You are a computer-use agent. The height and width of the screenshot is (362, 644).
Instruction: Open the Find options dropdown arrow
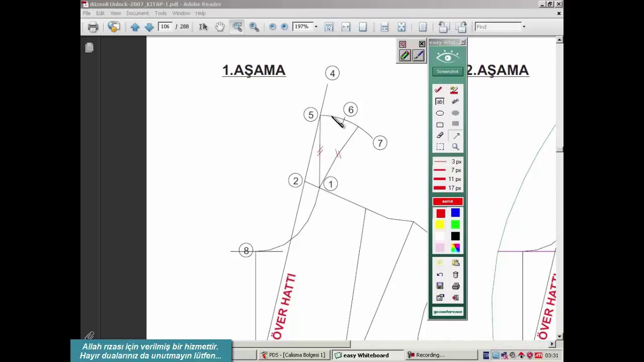(524, 27)
